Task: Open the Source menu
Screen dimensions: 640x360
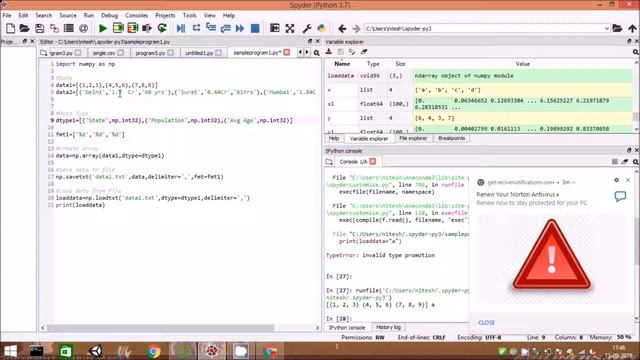Action: [x=68, y=15]
